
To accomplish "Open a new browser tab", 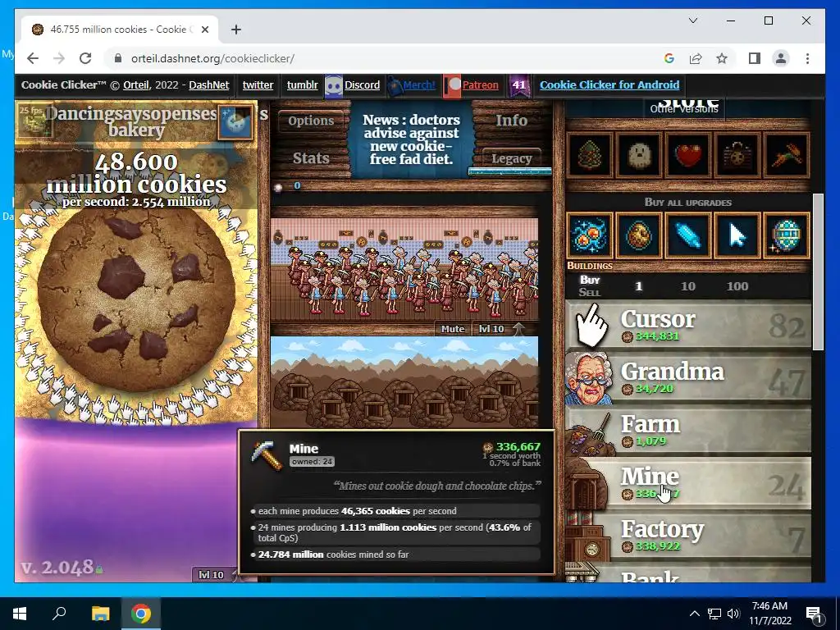I will coord(236,30).
